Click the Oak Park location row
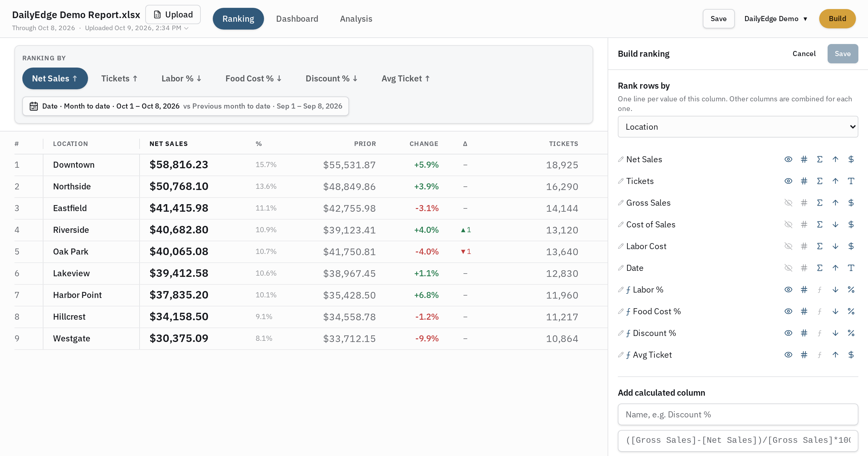Image resolution: width=868 pixels, height=456 pixels. (311, 252)
